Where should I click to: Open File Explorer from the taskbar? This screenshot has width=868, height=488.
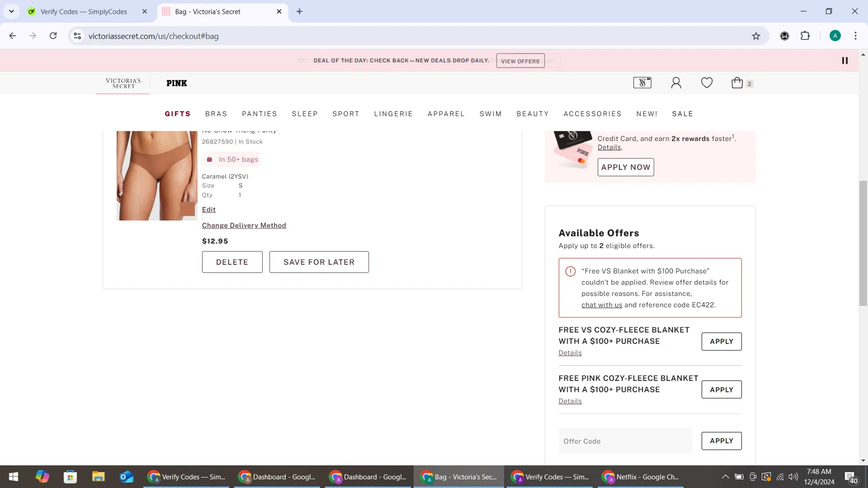click(x=98, y=477)
